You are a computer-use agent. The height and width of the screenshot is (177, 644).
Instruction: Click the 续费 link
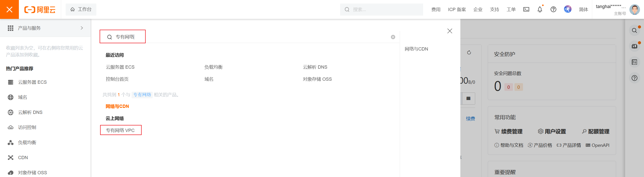(x=470, y=119)
